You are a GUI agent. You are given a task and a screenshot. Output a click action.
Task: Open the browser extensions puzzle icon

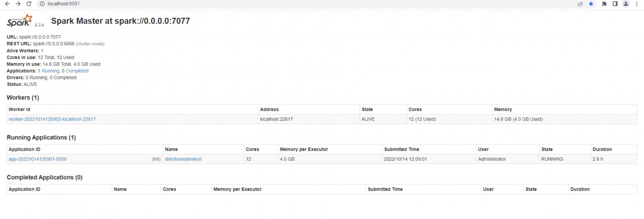tap(604, 4)
